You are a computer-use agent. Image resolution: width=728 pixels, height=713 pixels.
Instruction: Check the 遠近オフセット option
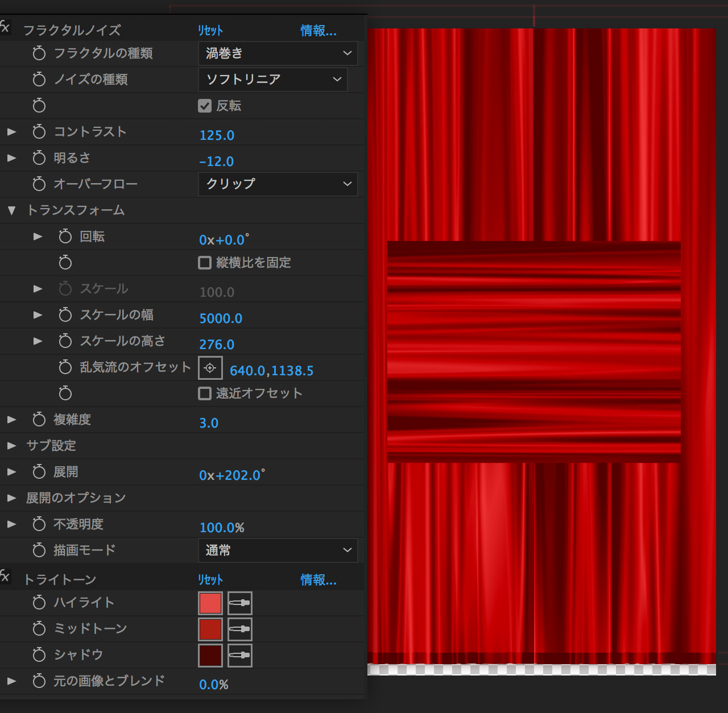click(x=205, y=393)
